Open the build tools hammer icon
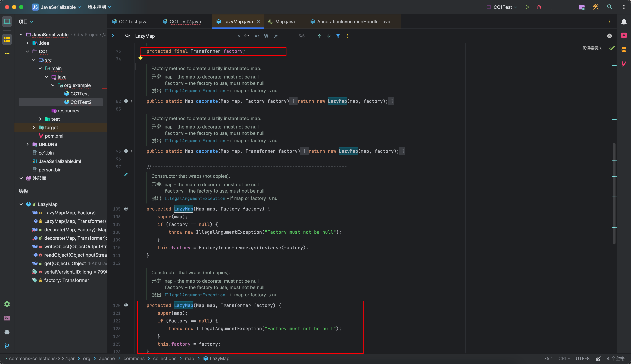Image resolution: width=631 pixels, height=364 pixels. (596, 7)
